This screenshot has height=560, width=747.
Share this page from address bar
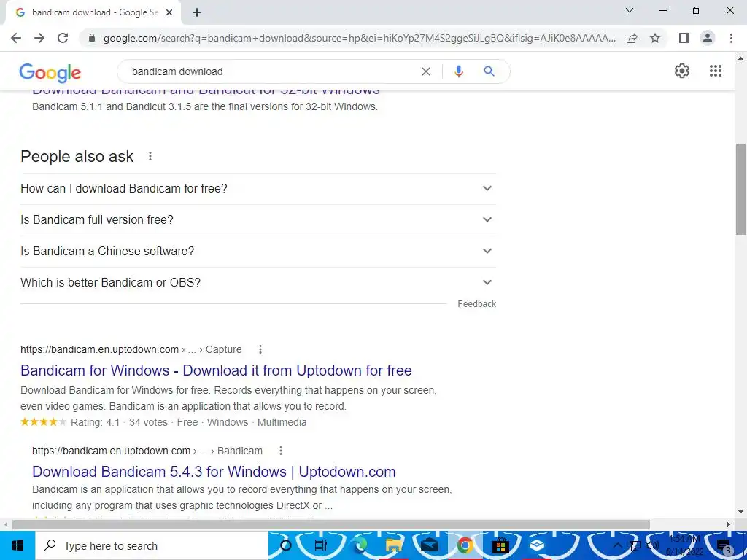632,38
